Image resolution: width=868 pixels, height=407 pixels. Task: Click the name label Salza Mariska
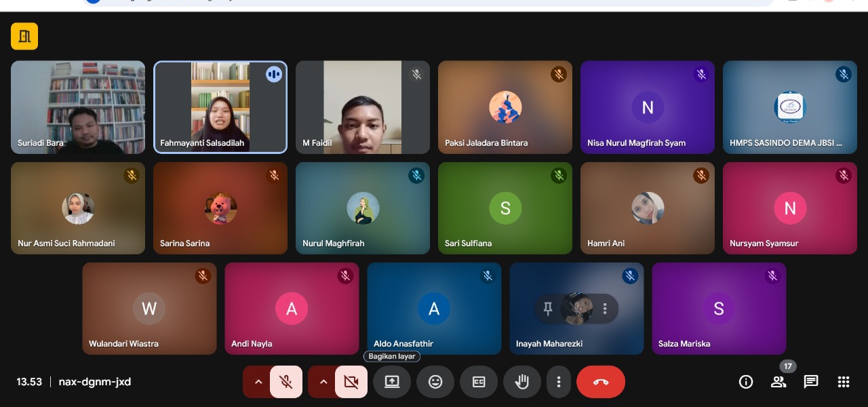(x=684, y=343)
